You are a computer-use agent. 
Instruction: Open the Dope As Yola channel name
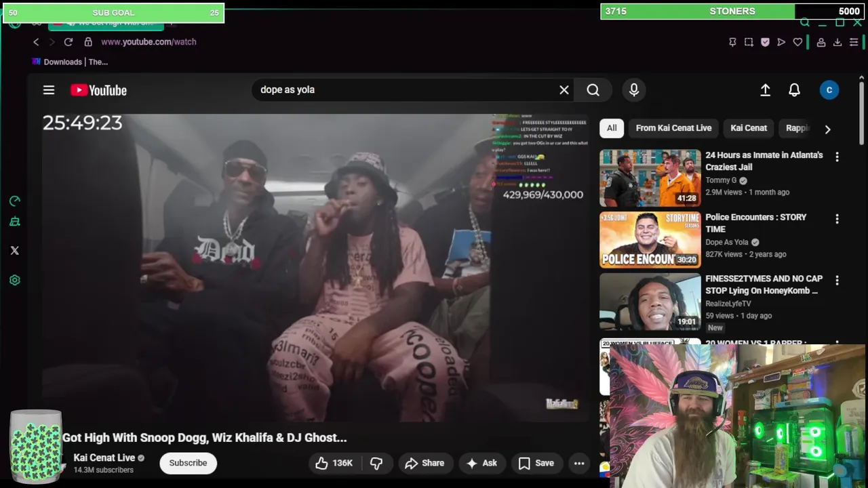tap(727, 242)
